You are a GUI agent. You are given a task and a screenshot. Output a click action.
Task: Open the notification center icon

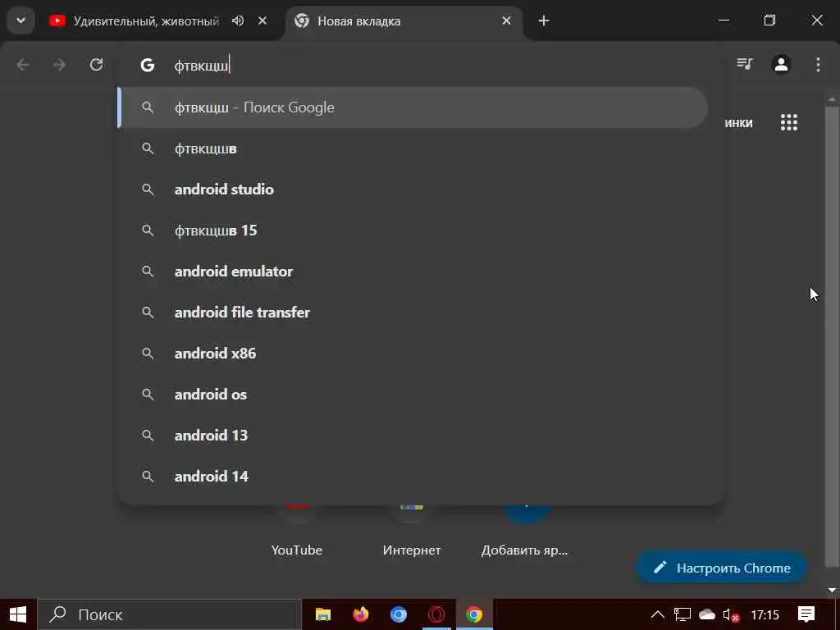806,614
